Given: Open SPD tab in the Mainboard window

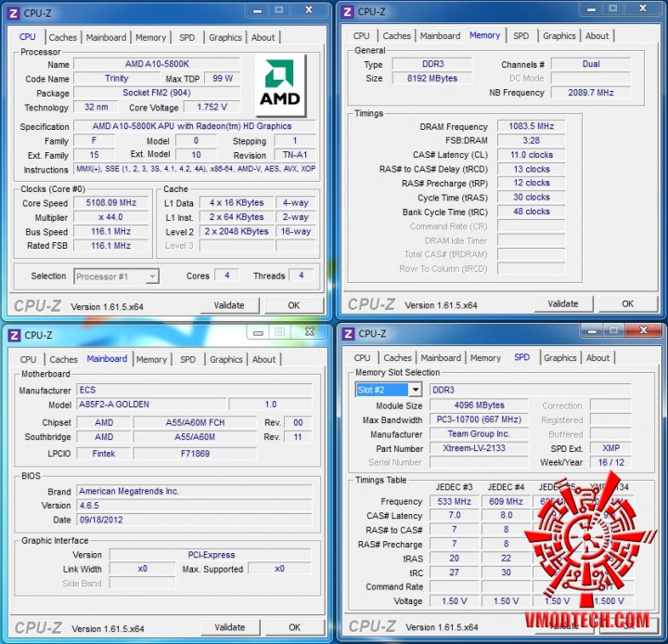Looking at the screenshot, I should [x=187, y=359].
